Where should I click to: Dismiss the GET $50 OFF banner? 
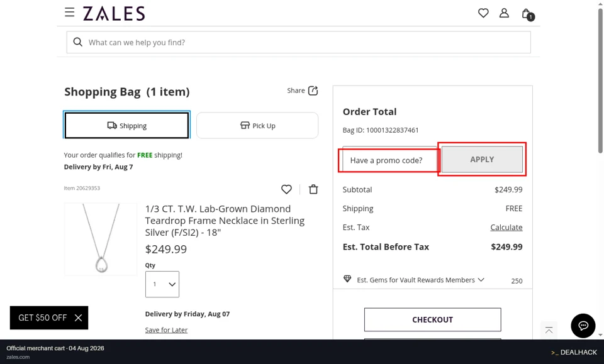click(78, 317)
